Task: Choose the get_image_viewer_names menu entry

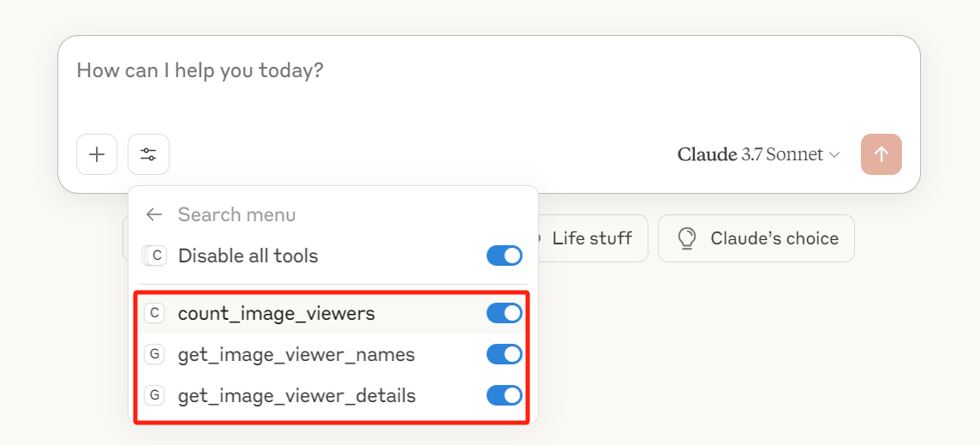Action: [296, 355]
